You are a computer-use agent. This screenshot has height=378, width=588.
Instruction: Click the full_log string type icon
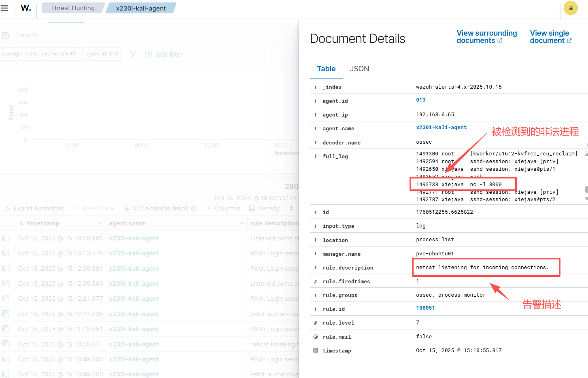[x=316, y=156]
